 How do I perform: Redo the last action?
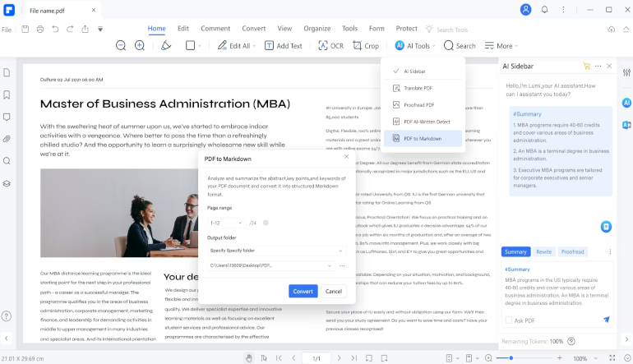tap(70, 29)
